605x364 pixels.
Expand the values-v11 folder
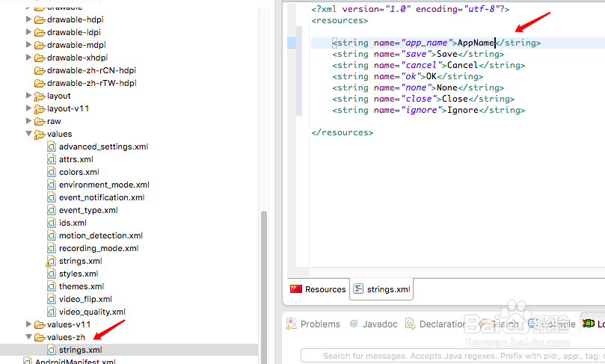pos(28,324)
